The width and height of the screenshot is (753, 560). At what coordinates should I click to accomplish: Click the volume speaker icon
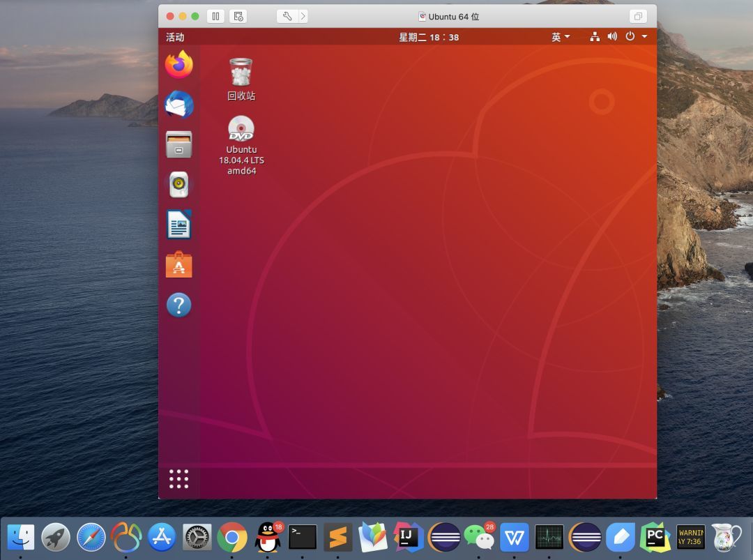click(x=612, y=37)
